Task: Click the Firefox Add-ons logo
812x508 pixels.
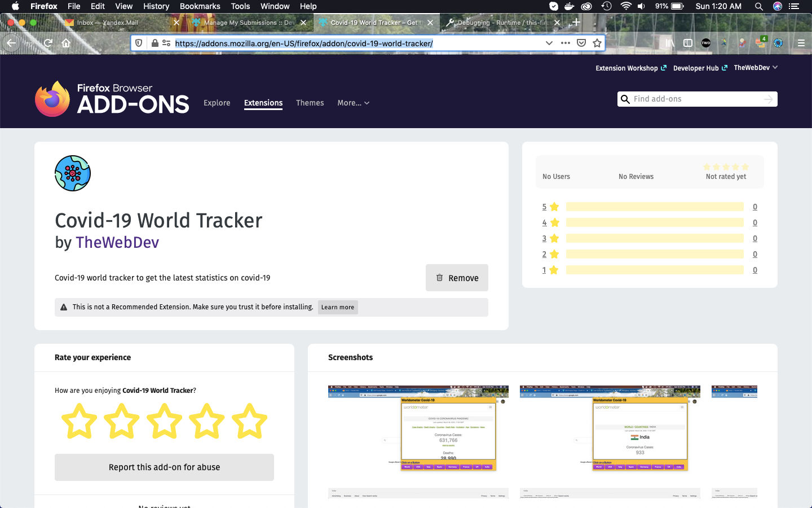Action: (x=112, y=99)
